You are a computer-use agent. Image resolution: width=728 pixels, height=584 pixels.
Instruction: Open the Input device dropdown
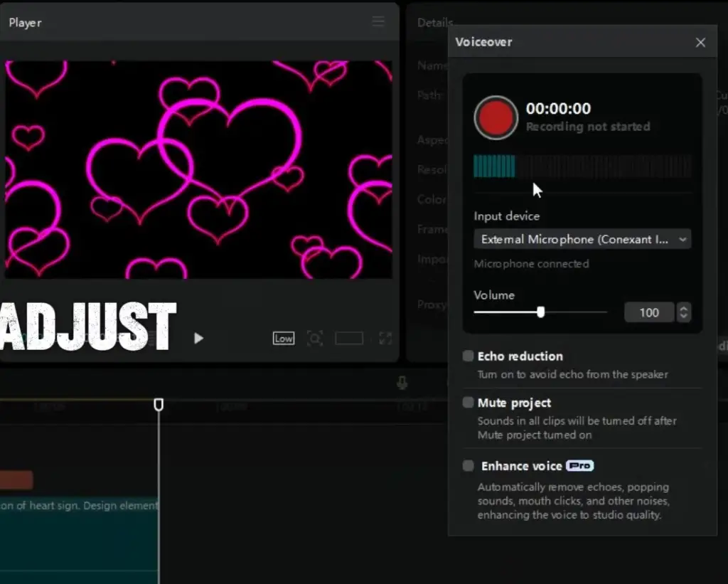[x=582, y=240]
